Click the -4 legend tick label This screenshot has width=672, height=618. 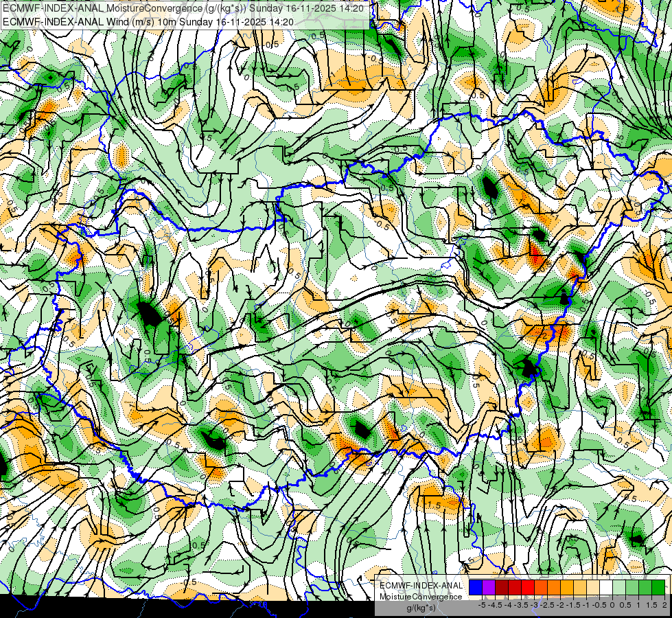point(508,605)
